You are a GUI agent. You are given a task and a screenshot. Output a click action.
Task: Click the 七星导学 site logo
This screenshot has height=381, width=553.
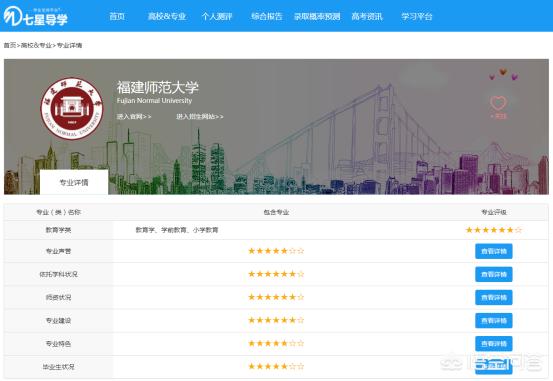coord(35,16)
